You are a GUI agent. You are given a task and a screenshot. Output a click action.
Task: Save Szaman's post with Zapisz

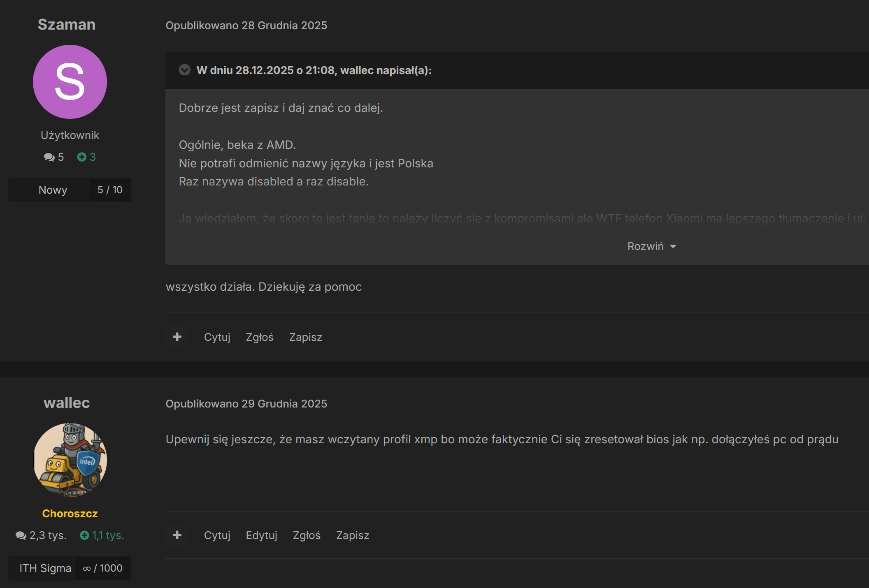tap(305, 337)
